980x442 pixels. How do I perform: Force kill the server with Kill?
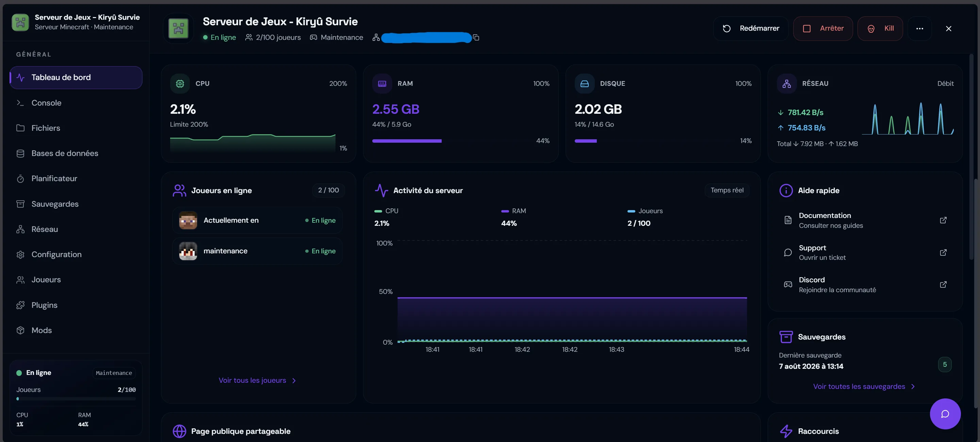click(880, 29)
